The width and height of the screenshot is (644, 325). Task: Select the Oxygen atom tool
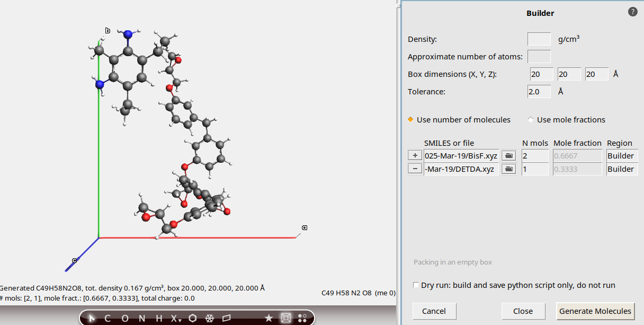pos(124,318)
